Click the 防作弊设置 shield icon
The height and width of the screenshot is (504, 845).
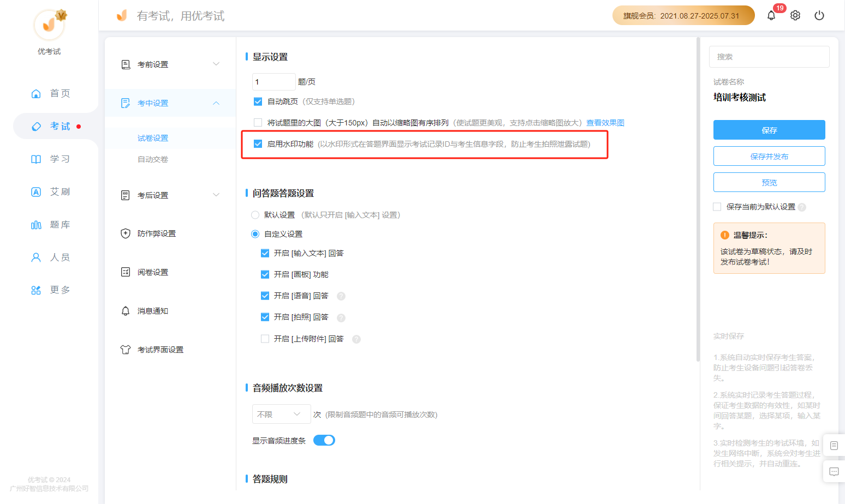pos(126,233)
